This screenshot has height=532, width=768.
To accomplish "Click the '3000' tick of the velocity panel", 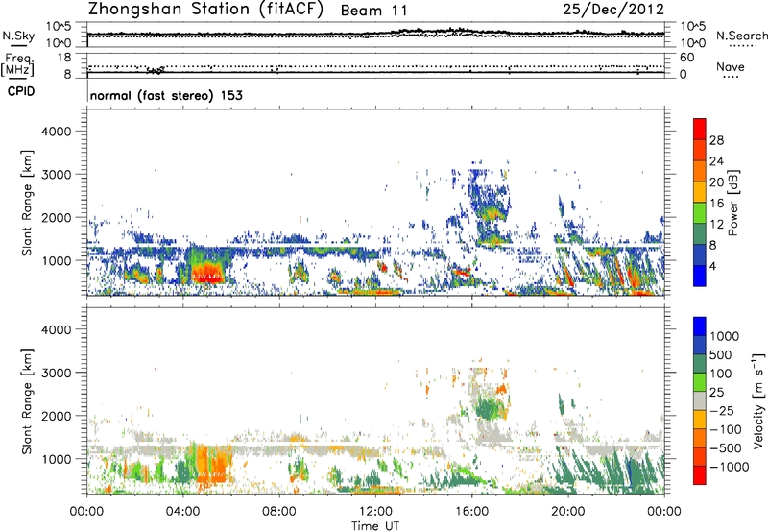I will [56, 373].
